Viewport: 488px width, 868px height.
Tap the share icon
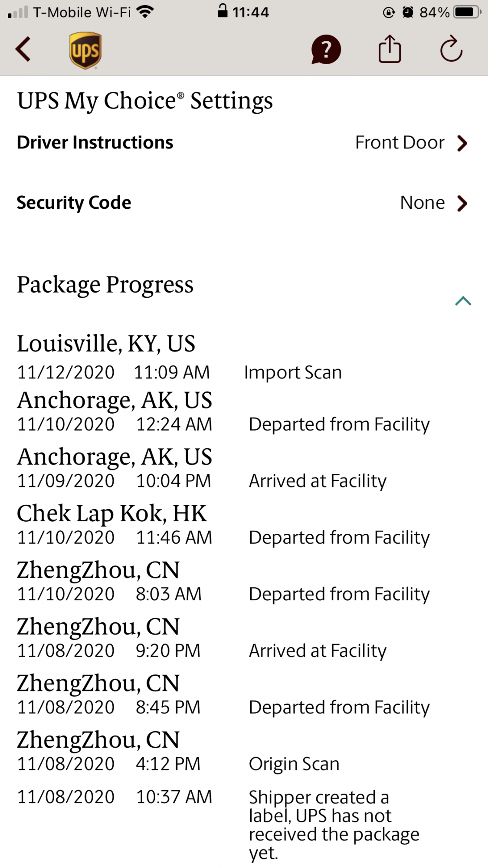pos(390,49)
